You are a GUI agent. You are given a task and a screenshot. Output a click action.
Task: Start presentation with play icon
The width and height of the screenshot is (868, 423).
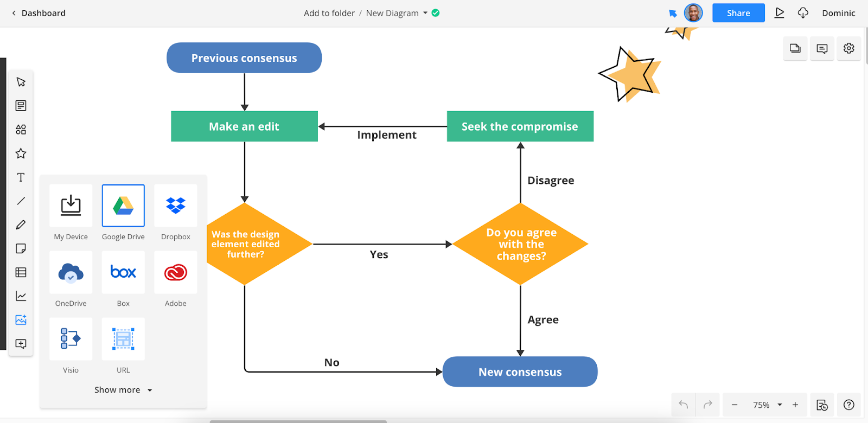(780, 13)
